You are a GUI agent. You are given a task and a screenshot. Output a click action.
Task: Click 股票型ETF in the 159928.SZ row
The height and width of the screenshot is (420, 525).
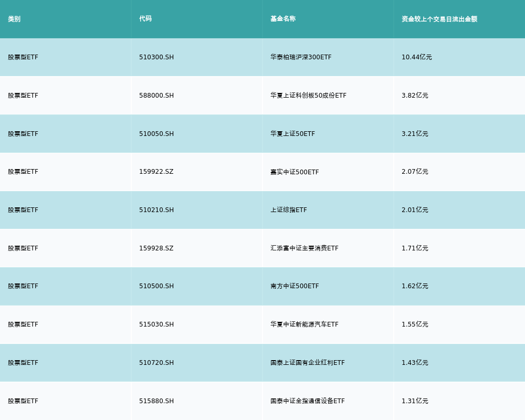tap(23, 248)
